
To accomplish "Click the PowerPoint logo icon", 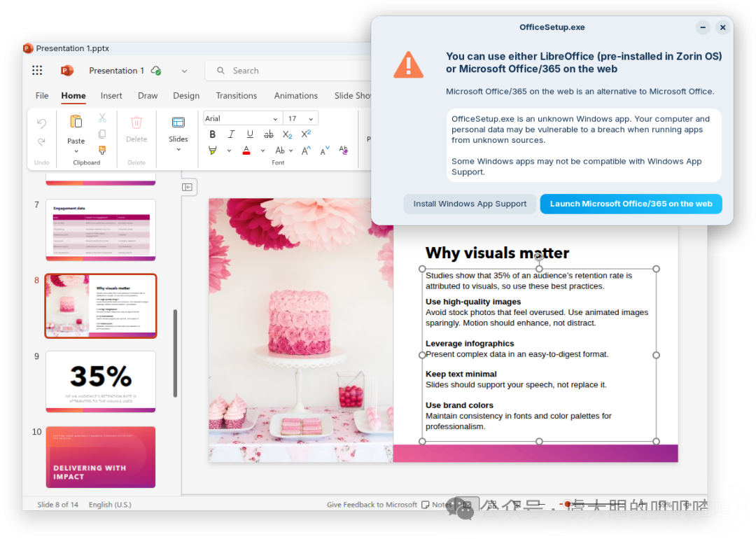I will click(67, 71).
